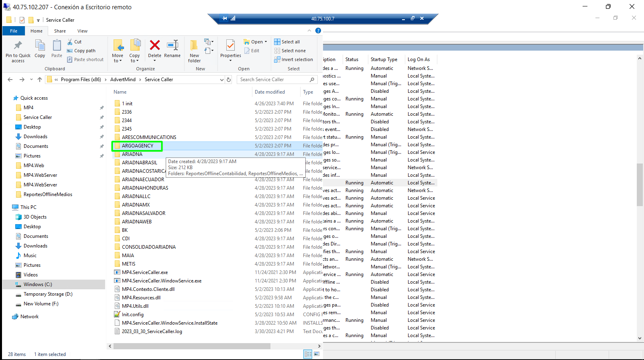Sort services by Log On As column

point(418,59)
